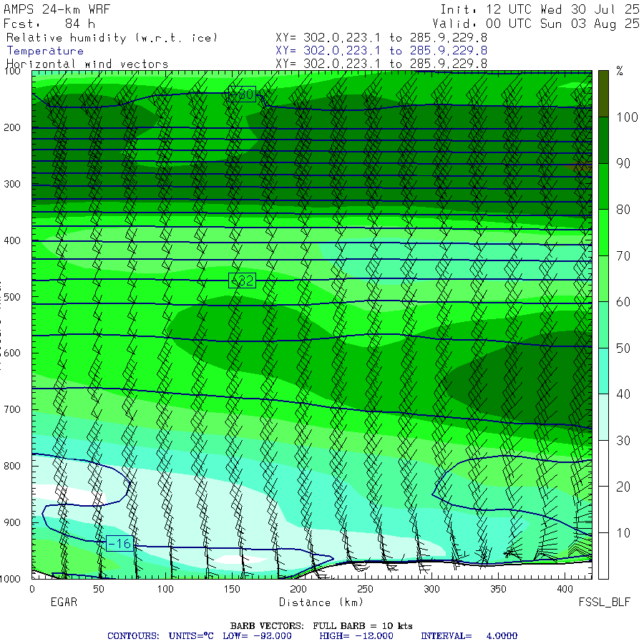644x644 pixels.
Task: Click the 350 km distance axis label
Action: click(498, 590)
